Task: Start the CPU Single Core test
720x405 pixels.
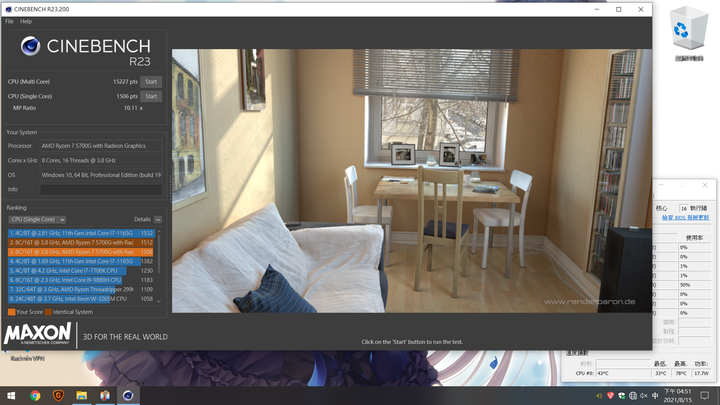Action: point(151,96)
